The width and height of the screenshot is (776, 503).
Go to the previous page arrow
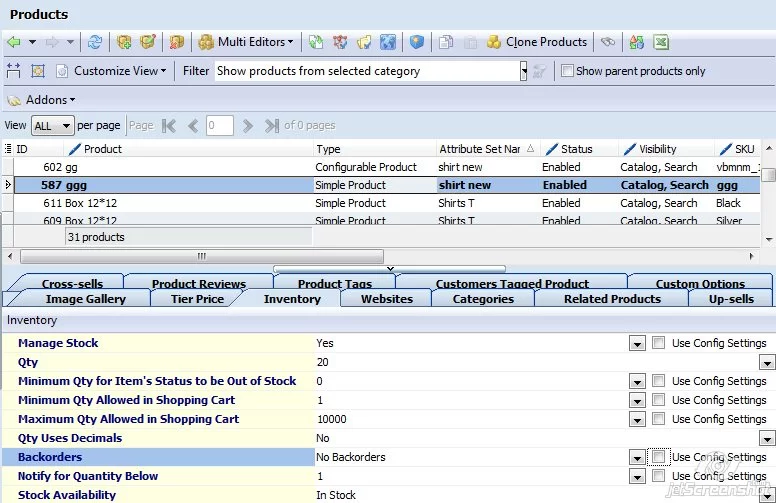coord(193,126)
